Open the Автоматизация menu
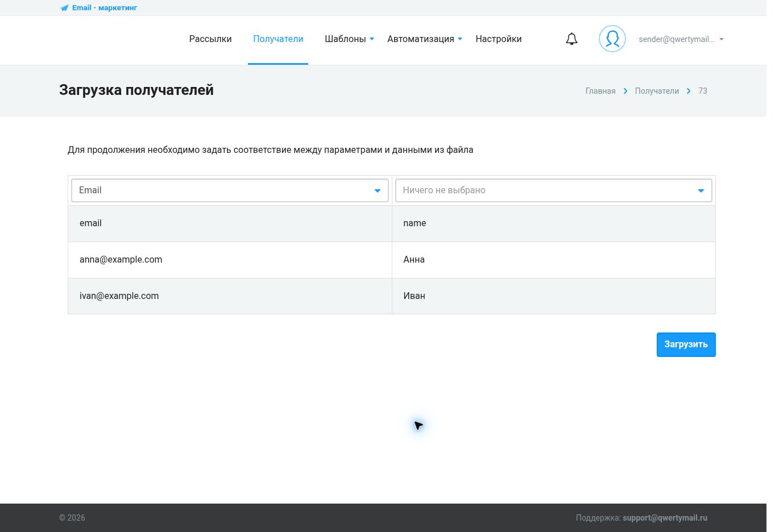775x532 pixels. (x=421, y=39)
